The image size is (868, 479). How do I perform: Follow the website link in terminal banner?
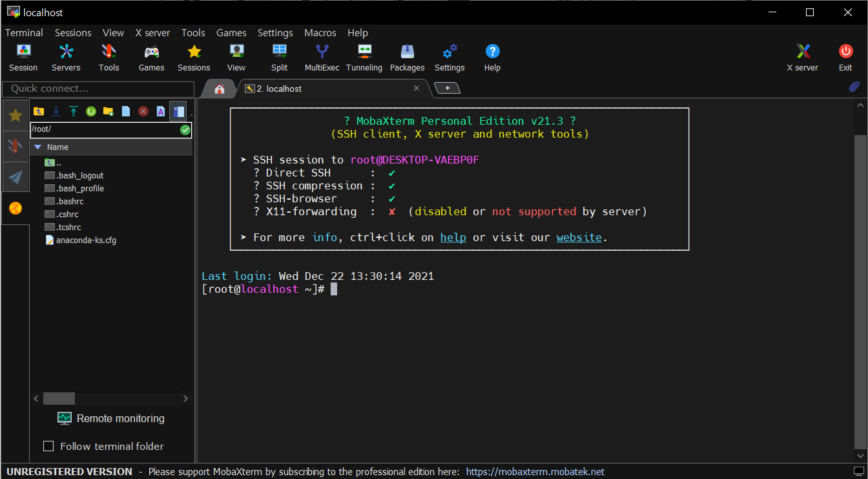pyautogui.click(x=579, y=237)
